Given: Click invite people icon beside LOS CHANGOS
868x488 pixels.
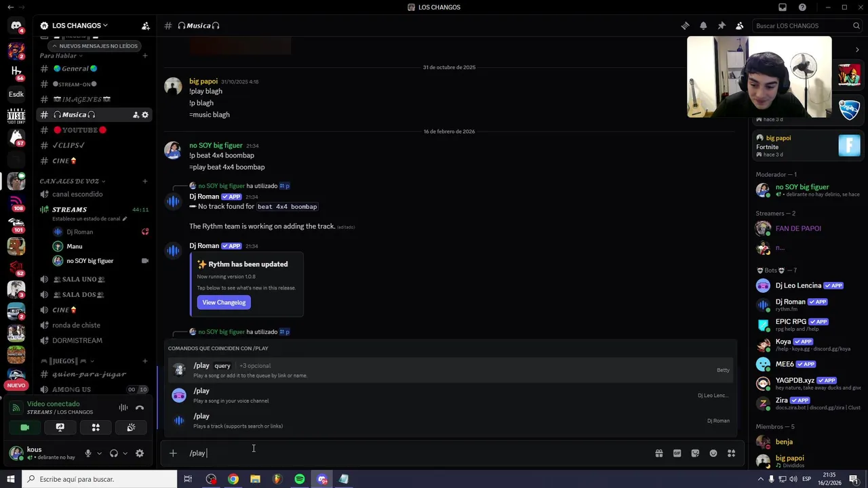Looking at the screenshot, I should [x=145, y=26].
